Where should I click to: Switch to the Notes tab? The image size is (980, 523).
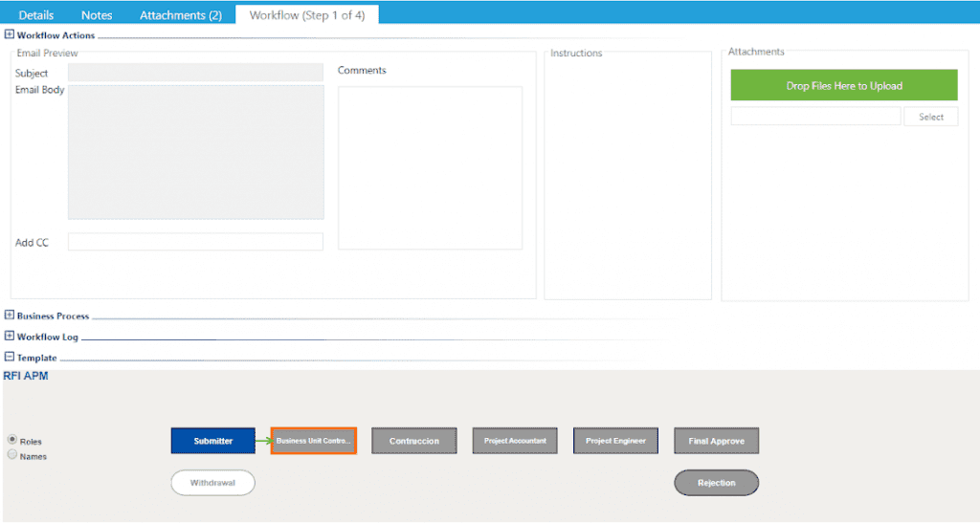(x=97, y=15)
